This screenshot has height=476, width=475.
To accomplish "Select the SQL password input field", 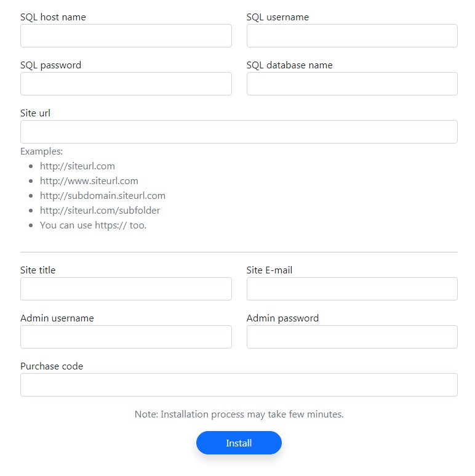I will [126, 84].
